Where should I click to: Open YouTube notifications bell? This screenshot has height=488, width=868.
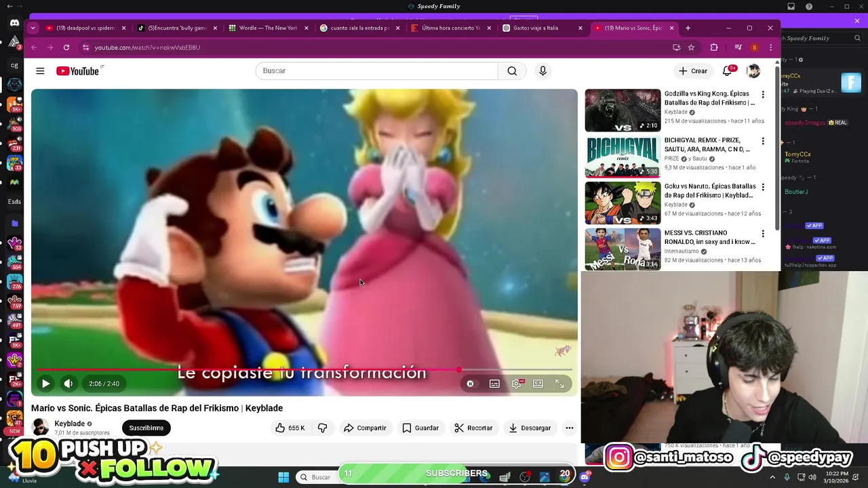click(727, 70)
